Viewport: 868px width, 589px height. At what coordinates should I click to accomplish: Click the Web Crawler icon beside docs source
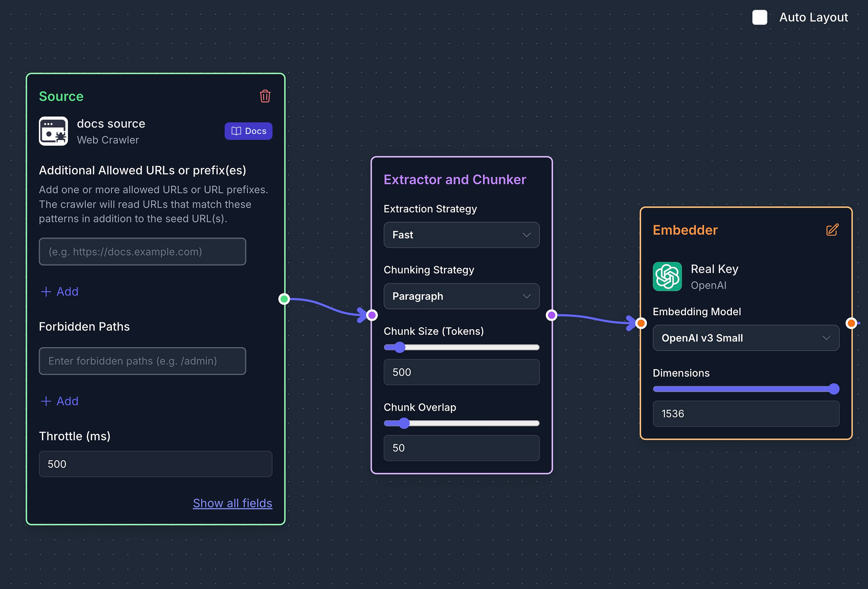53,131
